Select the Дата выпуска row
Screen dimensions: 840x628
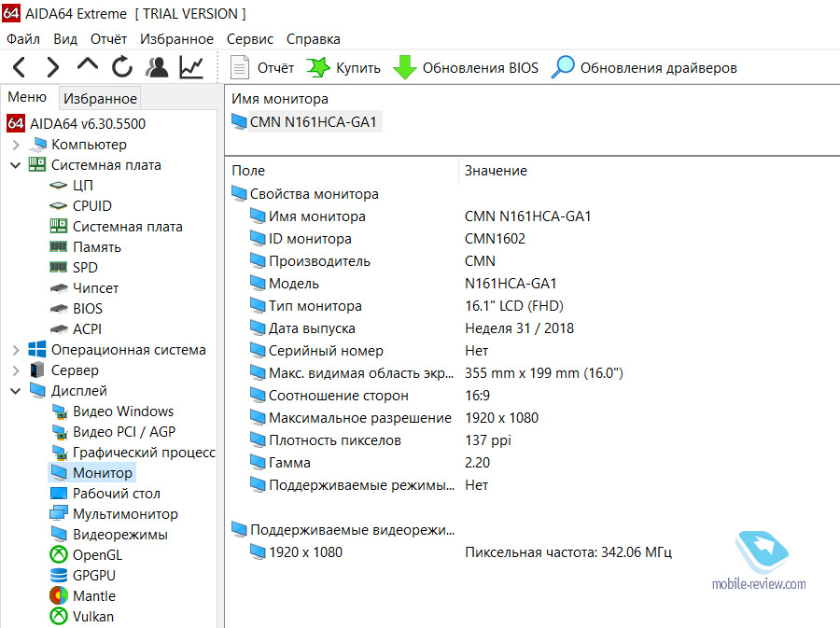click(412, 328)
